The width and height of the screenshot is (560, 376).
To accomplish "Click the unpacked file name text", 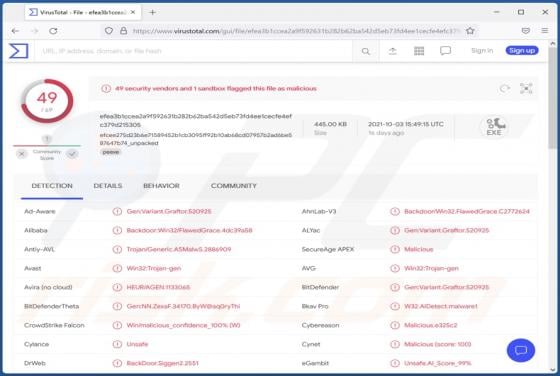I will point(196,139).
